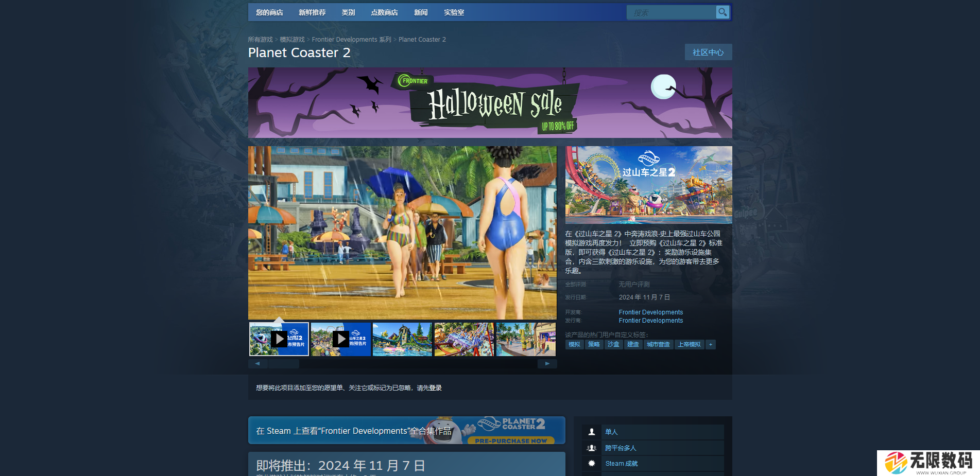Select the roller coaster screenshot thumbnail

464,339
